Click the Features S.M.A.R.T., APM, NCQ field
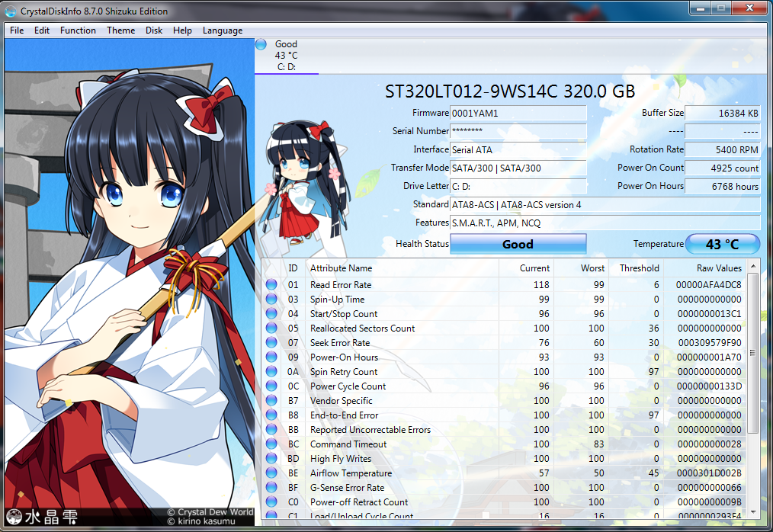This screenshot has width=773, height=532. click(x=605, y=223)
